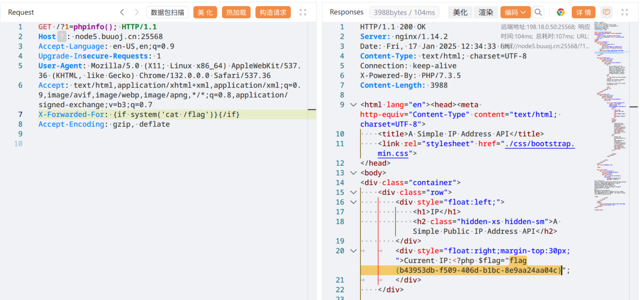Collapse the body tag fold at line 13
The width and height of the screenshot is (644, 300).
click(353, 173)
